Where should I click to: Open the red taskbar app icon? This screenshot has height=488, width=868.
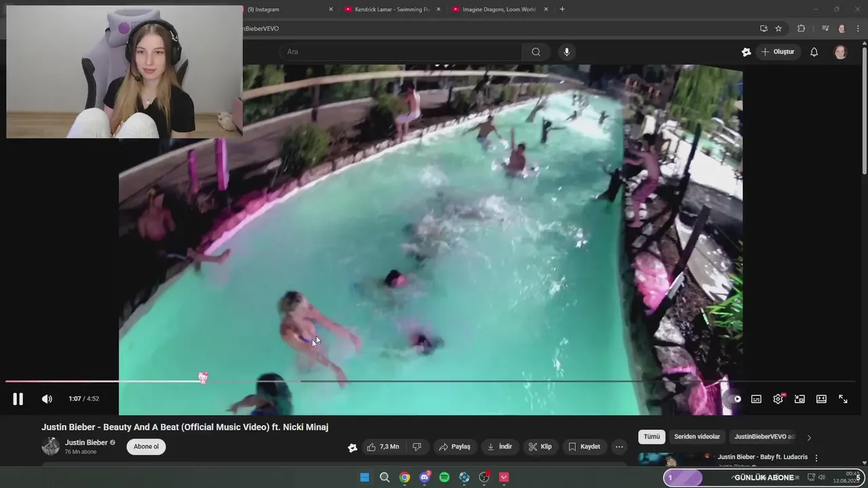click(504, 477)
